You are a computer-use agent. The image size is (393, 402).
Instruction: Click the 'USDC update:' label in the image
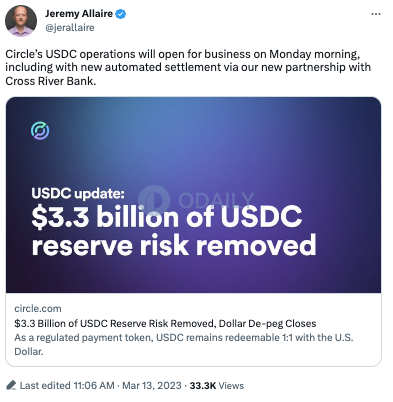pyautogui.click(x=78, y=193)
